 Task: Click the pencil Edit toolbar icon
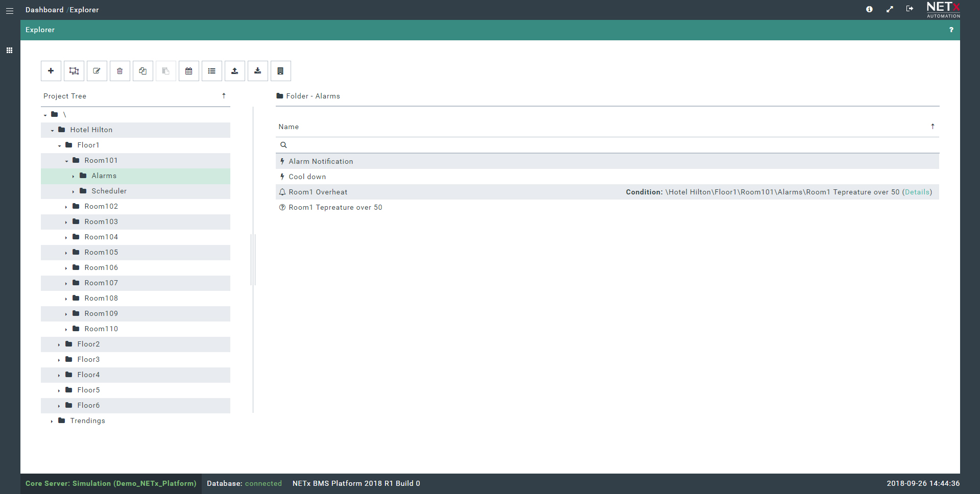point(97,71)
